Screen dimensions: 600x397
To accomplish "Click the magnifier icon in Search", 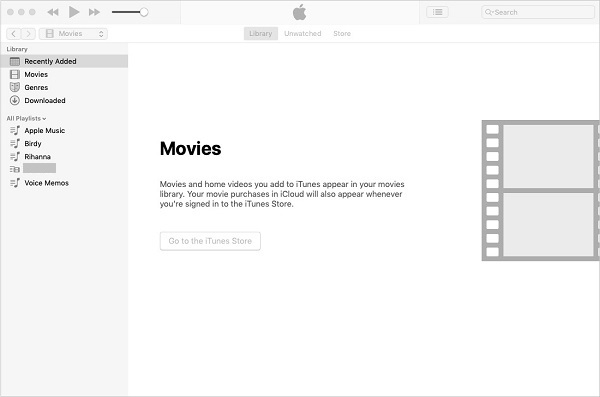I will tap(489, 12).
